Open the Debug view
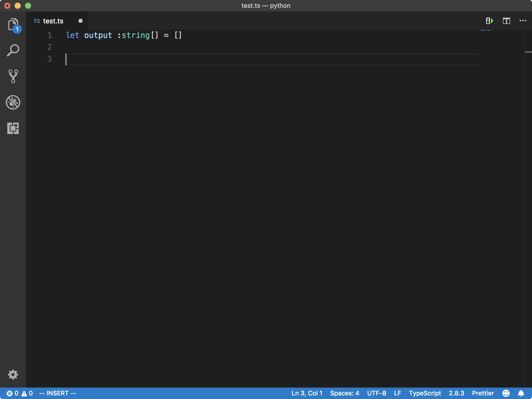Viewport: 532px width, 399px height. pyautogui.click(x=13, y=102)
